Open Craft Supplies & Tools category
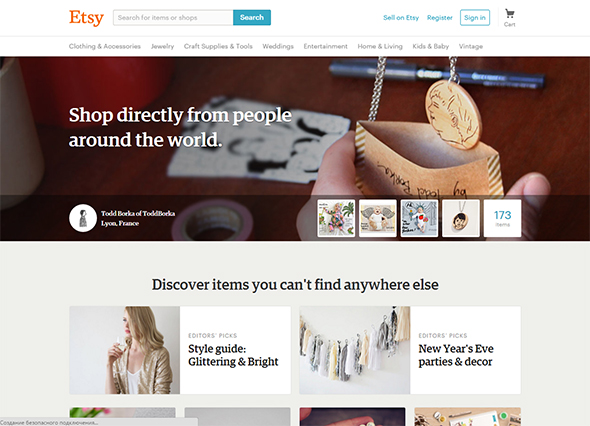The height and width of the screenshot is (426, 590). pyautogui.click(x=218, y=46)
